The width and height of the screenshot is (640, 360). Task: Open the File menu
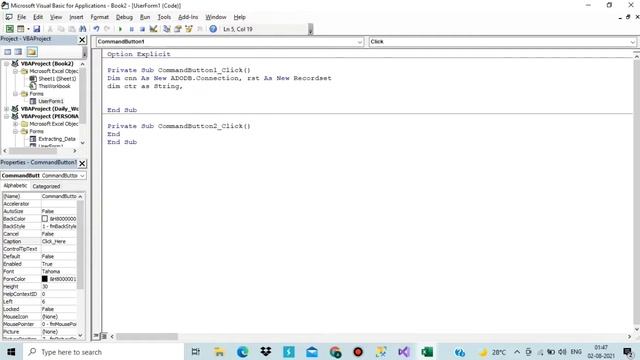(21, 17)
